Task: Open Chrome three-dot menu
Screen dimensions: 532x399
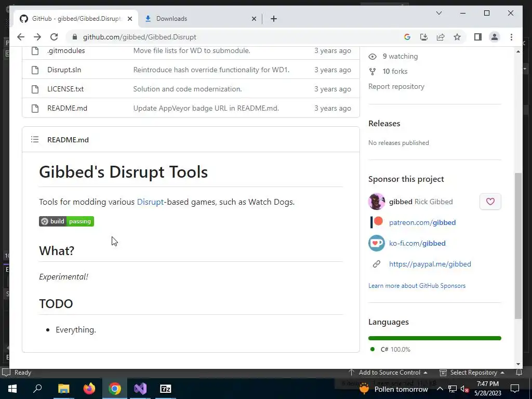Action: click(511, 37)
